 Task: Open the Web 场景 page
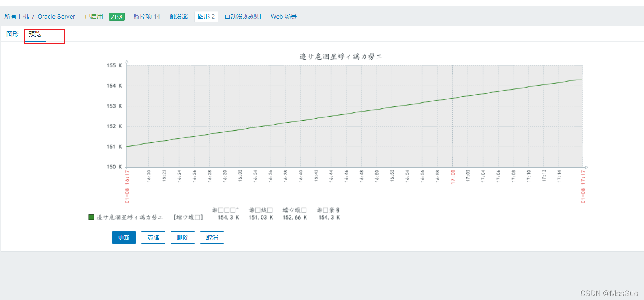284,17
